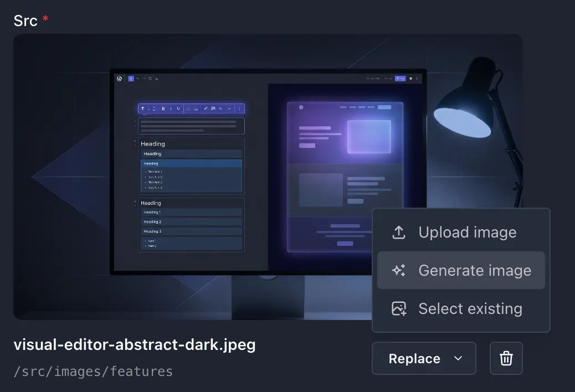The width and height of the screenshot is (575, 392).
Task: Click the glowing desk lamp shade in preview
Action: [x=463, y=118]
